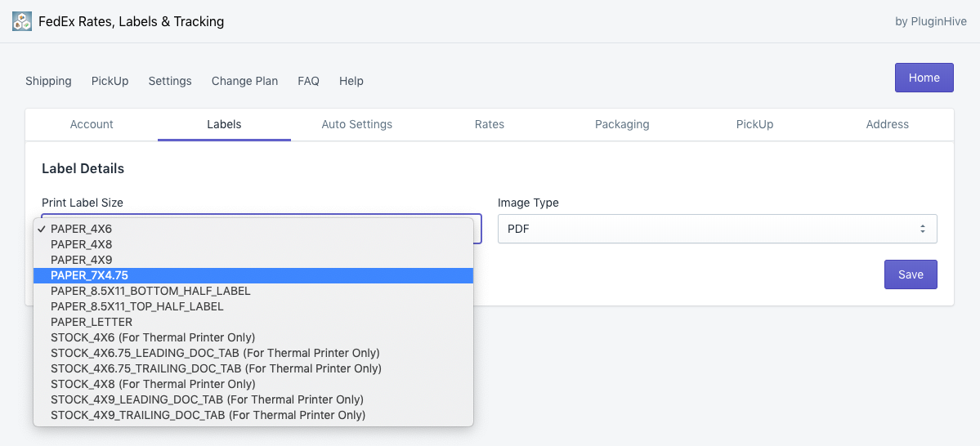Choose STOCK_4X6 thermal printer option
980x446 pixels.
point(253,337)
